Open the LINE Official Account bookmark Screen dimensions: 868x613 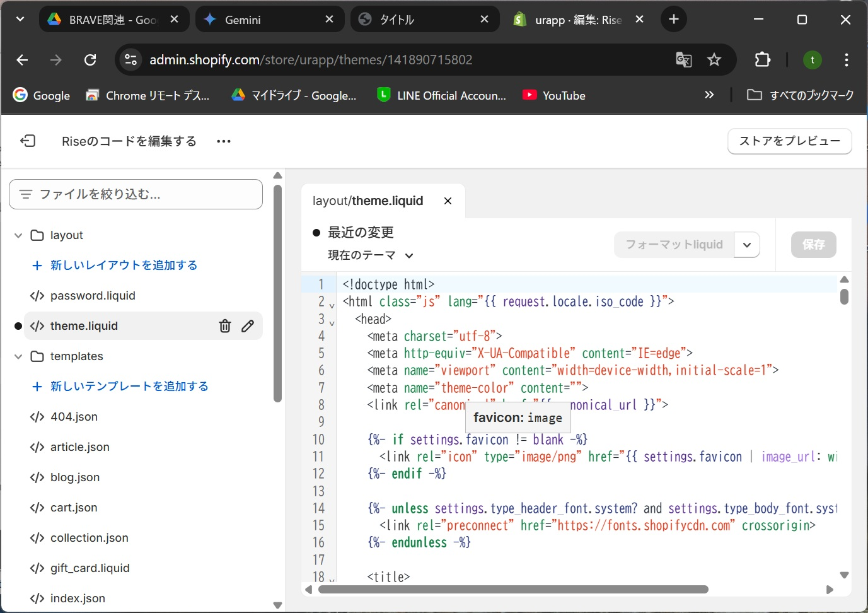click(x=441, y=95)
